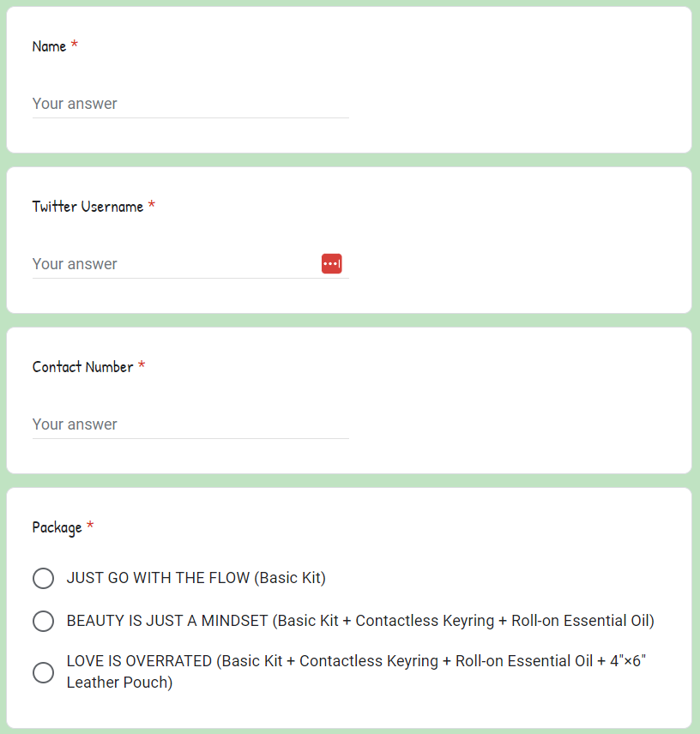Click the 'Name' question title
The width and height of the screenshot is (700, 734).
[x=49, y=46]
